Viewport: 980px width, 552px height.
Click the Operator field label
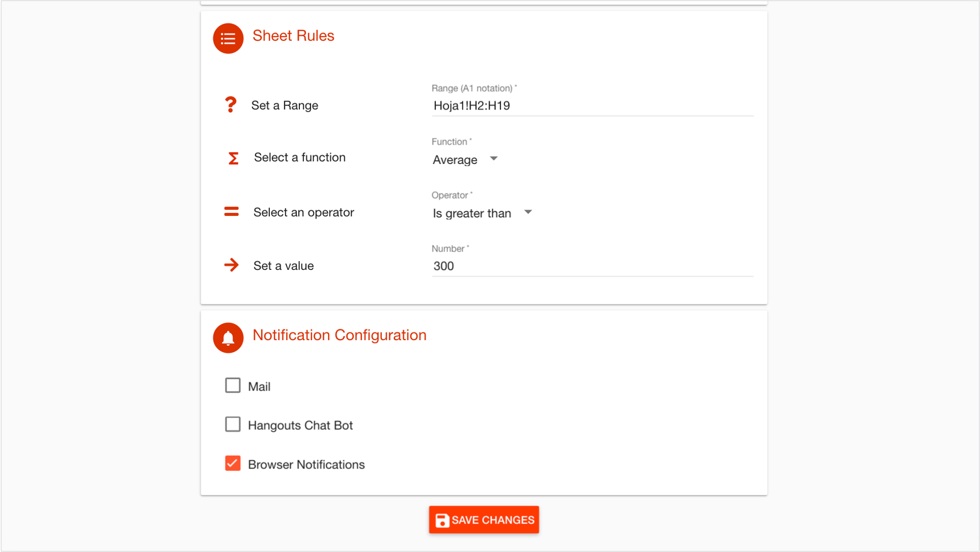pyautogui.click(x=452, y=195)
